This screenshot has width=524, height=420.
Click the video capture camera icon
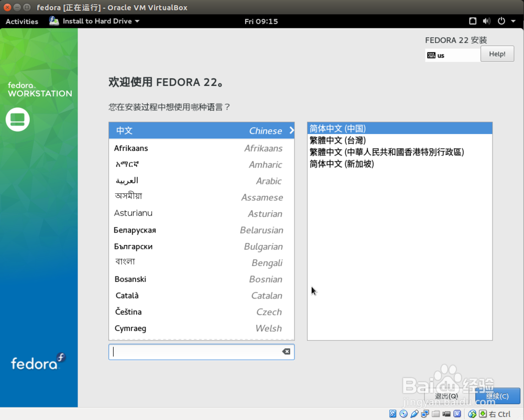coord(446,414)
